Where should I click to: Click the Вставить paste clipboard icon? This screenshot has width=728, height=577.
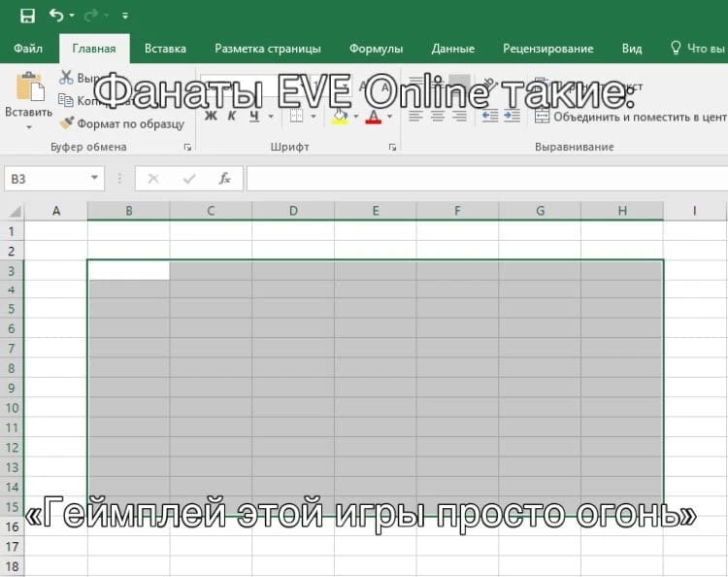point(30,86)
